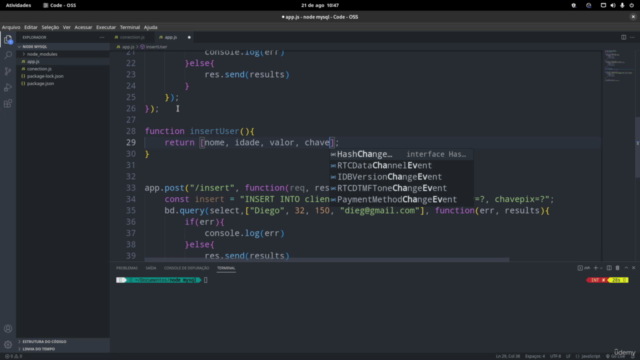Open app.js in the file explorer
The width and height of the screenshot is (640, 360).
(x=63, y=61)
